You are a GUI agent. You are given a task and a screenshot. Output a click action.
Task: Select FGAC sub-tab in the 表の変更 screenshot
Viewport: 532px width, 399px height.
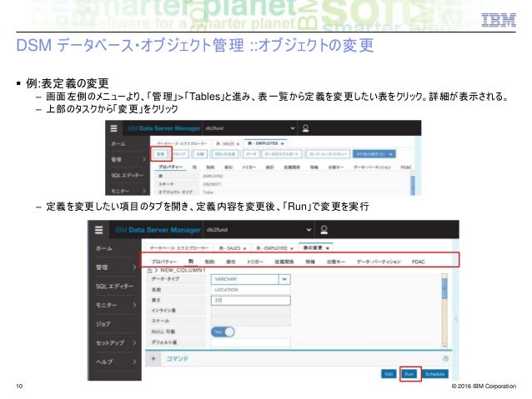click(x=418, y=262)
